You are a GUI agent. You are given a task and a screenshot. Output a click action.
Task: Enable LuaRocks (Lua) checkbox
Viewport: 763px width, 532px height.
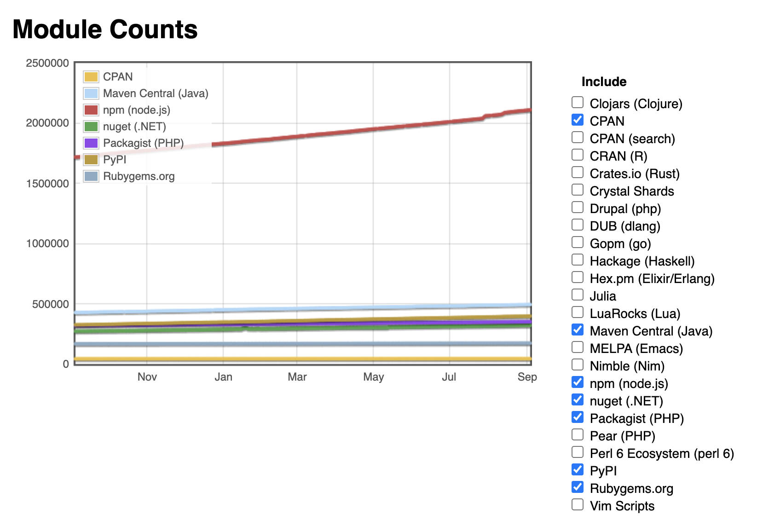point(578,312)
